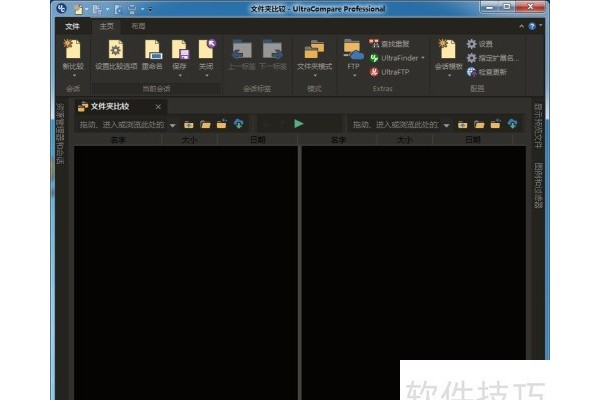
Task: Open lower vertical side panel on right edge
Action: (538, 185)
